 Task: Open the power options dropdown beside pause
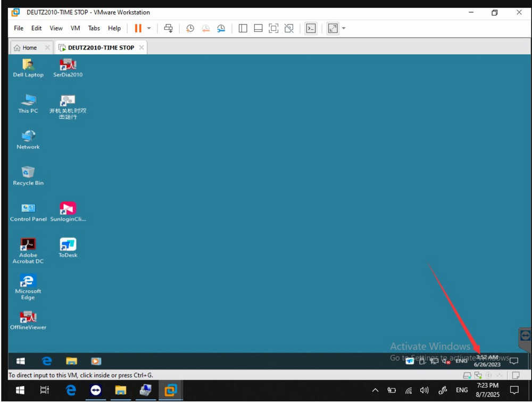click(x=149, y=28)
